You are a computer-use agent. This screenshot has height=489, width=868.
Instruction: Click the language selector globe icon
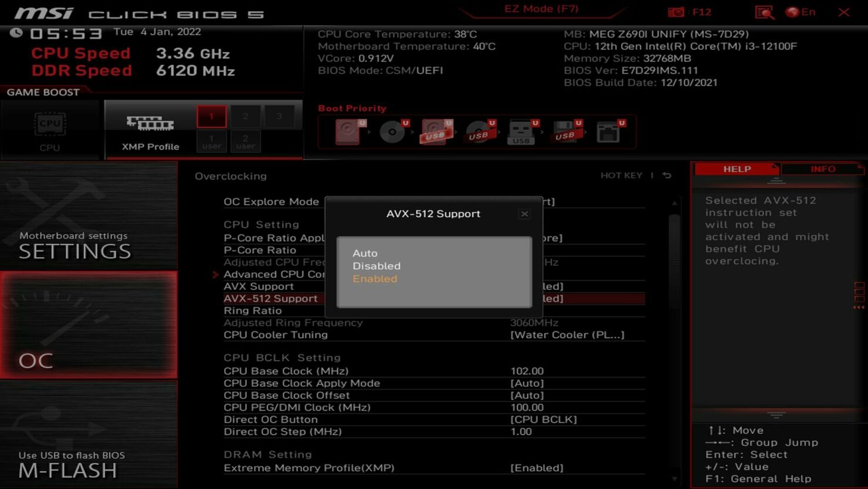coord(793,12)
